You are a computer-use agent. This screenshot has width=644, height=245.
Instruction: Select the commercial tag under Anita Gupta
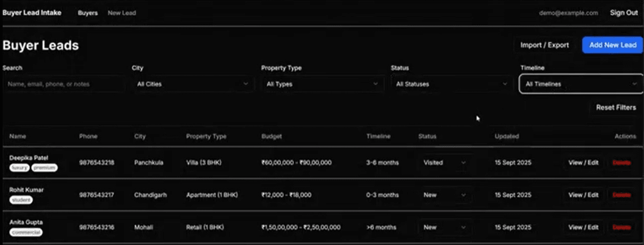[26, 232]
